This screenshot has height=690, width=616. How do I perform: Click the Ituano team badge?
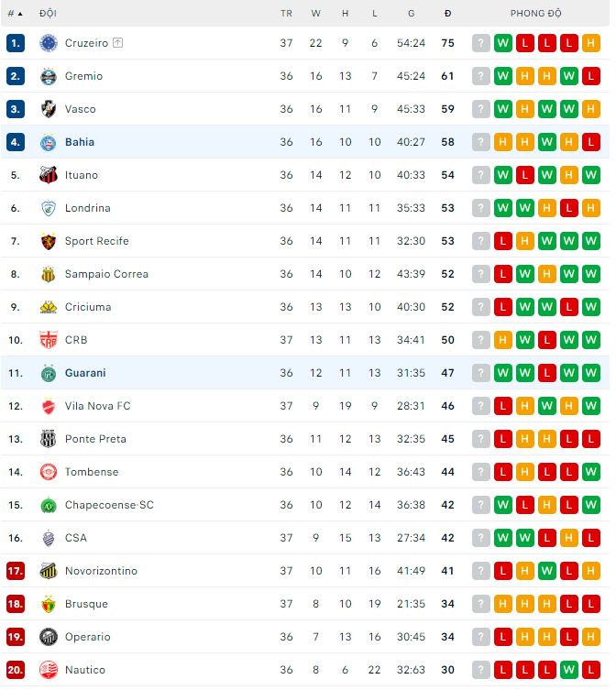click(x=49, y=175)
